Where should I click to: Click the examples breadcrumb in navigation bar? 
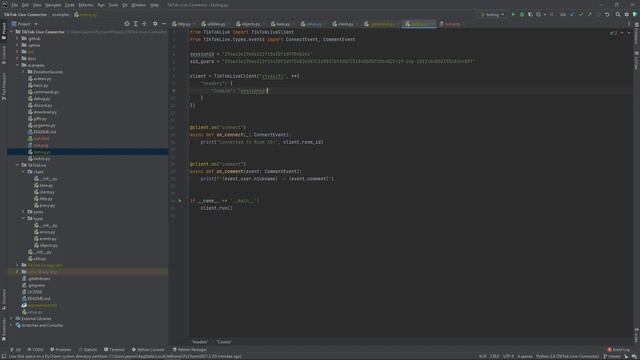pyautogui.click(x=60, y=14)
